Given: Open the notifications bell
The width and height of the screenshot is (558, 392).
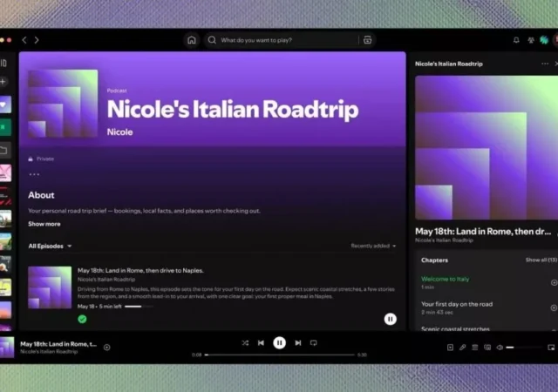Looking at the screenshot, I should click(x=516, y=40).
